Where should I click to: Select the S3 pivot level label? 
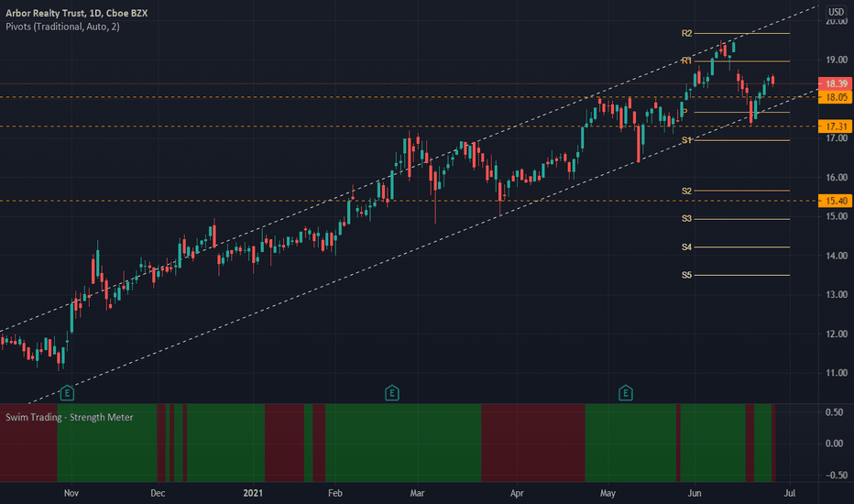(x=686, y=218)
